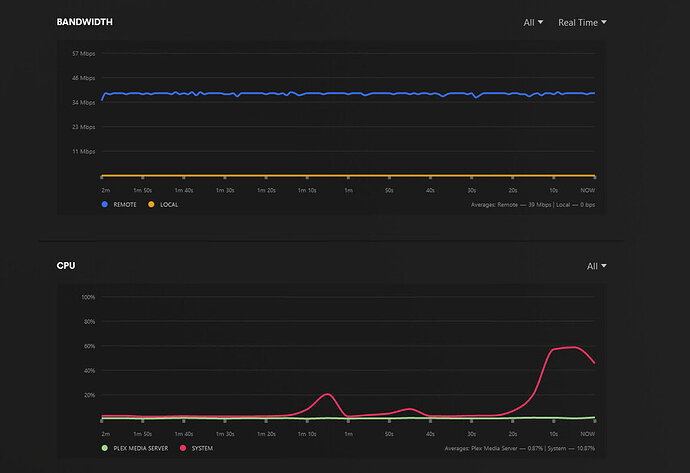690x473 pixels.
Task: Click the SYSTEM legend label
Action: [202, 448]
